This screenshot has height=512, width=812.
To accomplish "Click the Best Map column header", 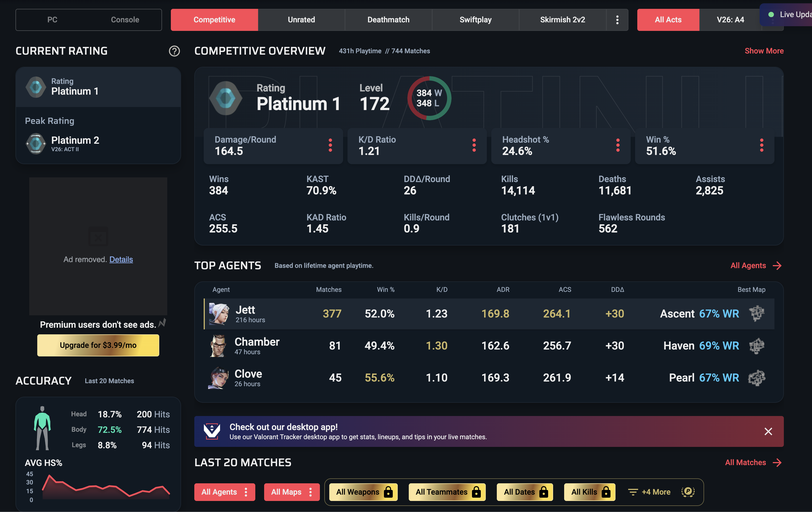I will (751, 290).
